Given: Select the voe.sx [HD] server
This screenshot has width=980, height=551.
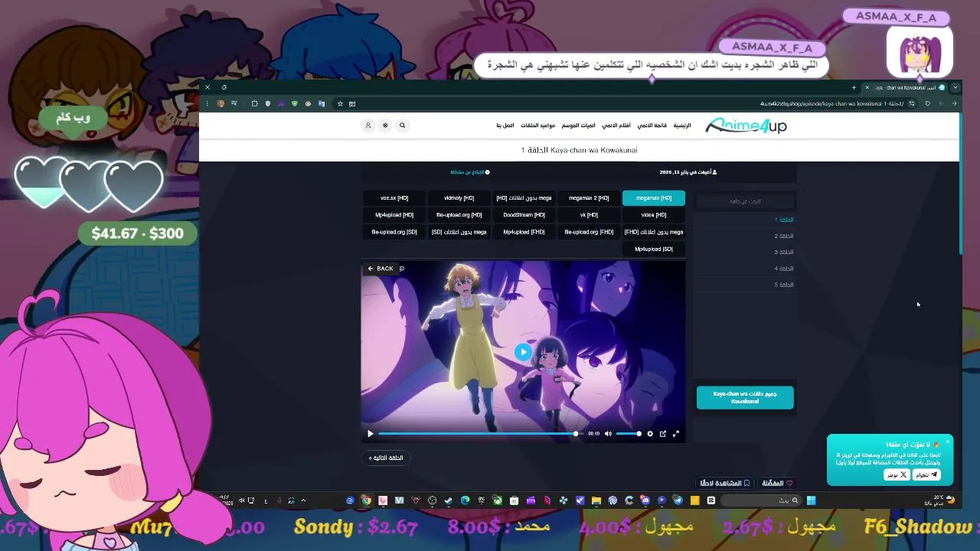Looking at the screenshot, I should (x=394, y=198).
